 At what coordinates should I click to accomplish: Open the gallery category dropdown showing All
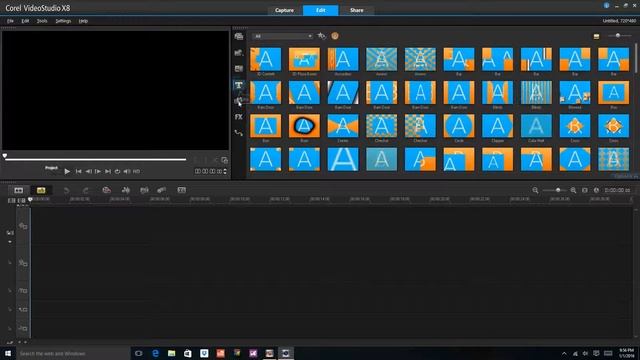tap(282, 36)
